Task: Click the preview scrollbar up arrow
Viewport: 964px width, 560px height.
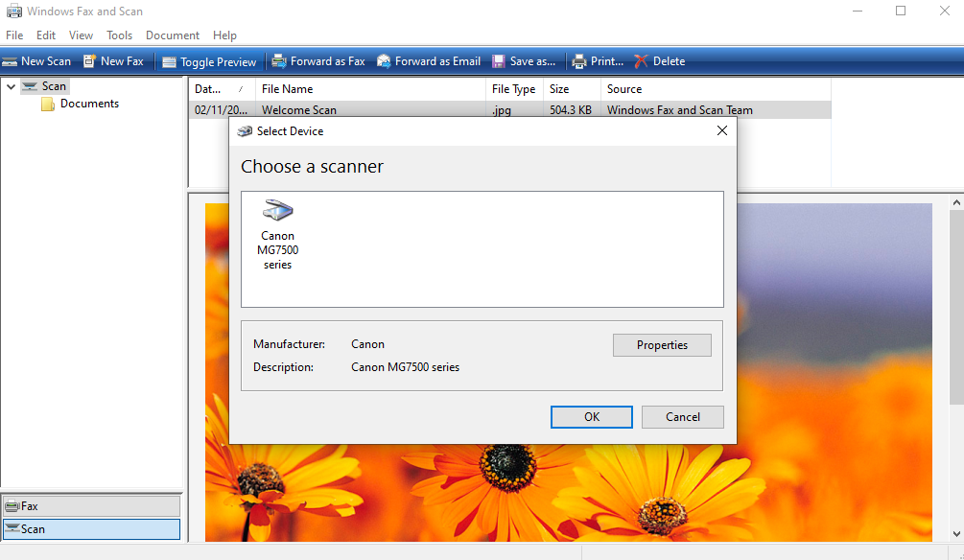Action: click(x=956, y=202)
